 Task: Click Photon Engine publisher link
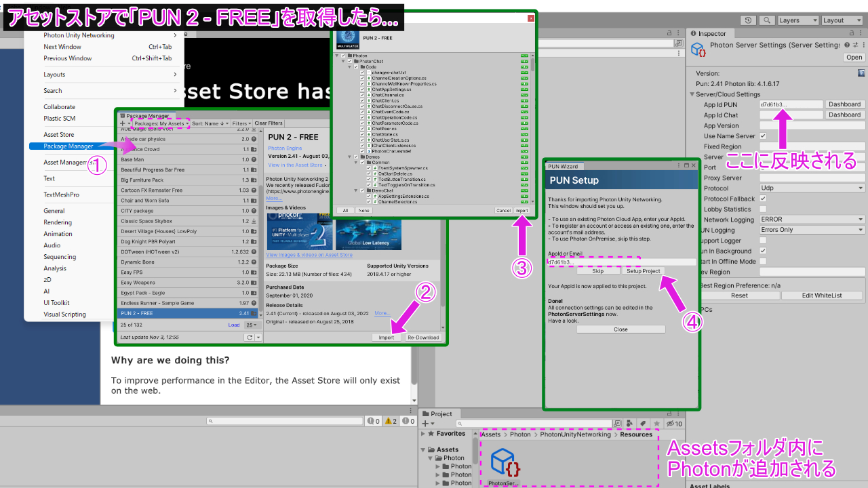point(283,148)
